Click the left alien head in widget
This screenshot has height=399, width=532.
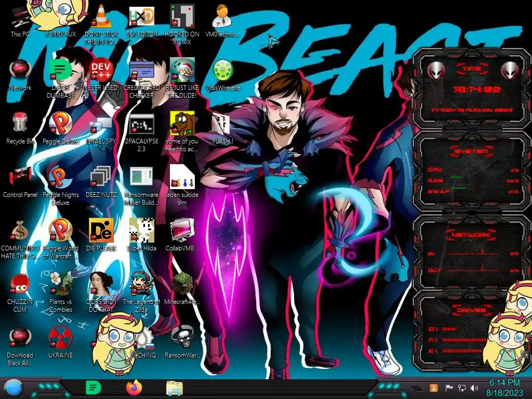[436, 71]
